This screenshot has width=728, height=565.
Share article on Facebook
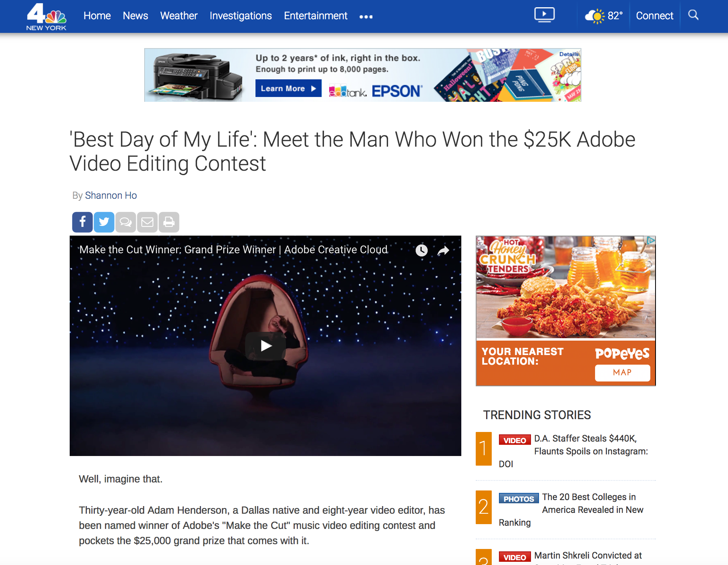pyautogui.click(x=82, y=222)
